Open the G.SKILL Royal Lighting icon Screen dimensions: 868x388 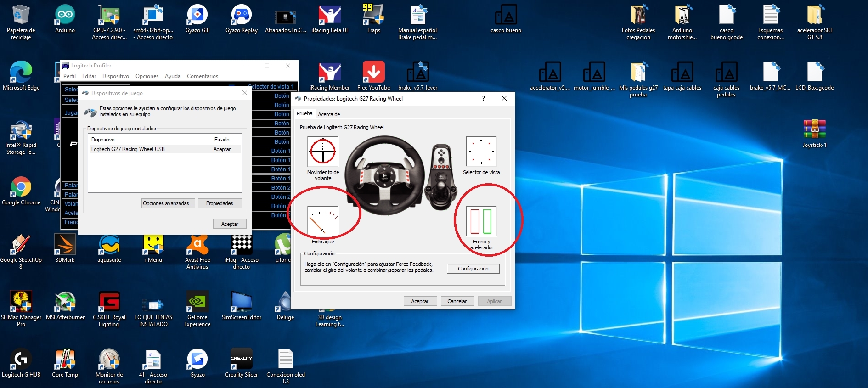tap(109, 302)
